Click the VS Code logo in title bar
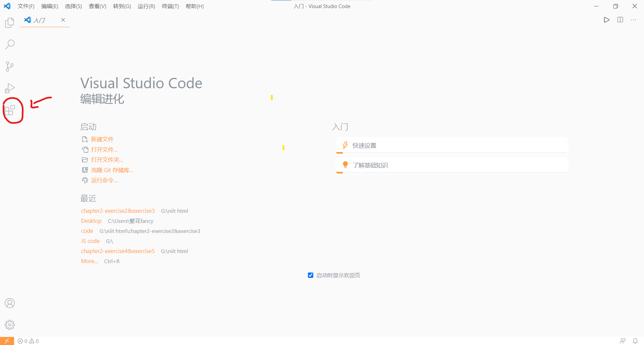The height and width of the screenshot is (345, 644). coord(7,6)
